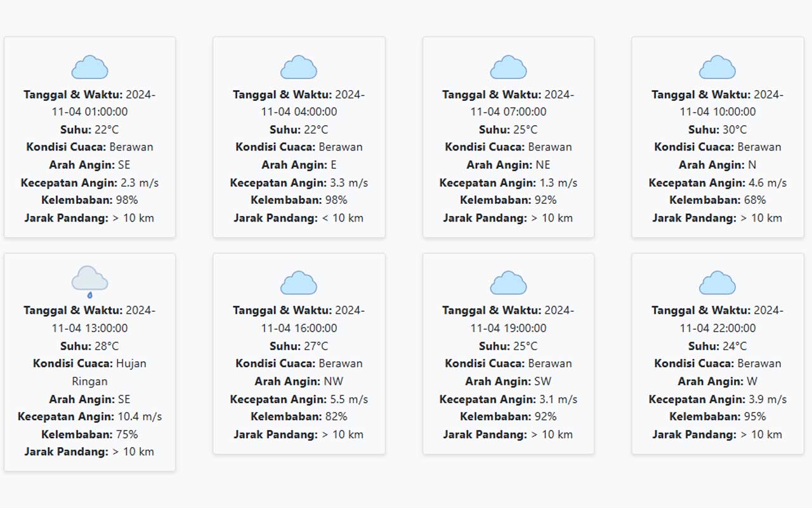Screen dimensions: 812x508
Task: Click the cloud icon on the 04:00:00 card
Action: [x=299, y=67]
